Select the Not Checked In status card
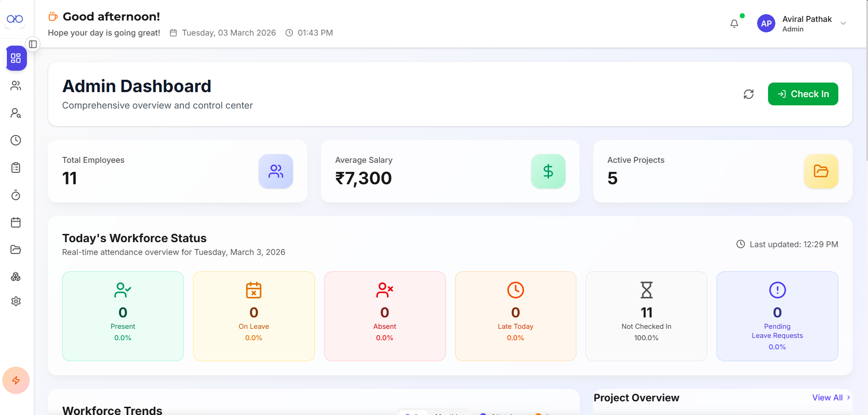The width and height of the screenshot is (868, 415). tap(646, 316)
